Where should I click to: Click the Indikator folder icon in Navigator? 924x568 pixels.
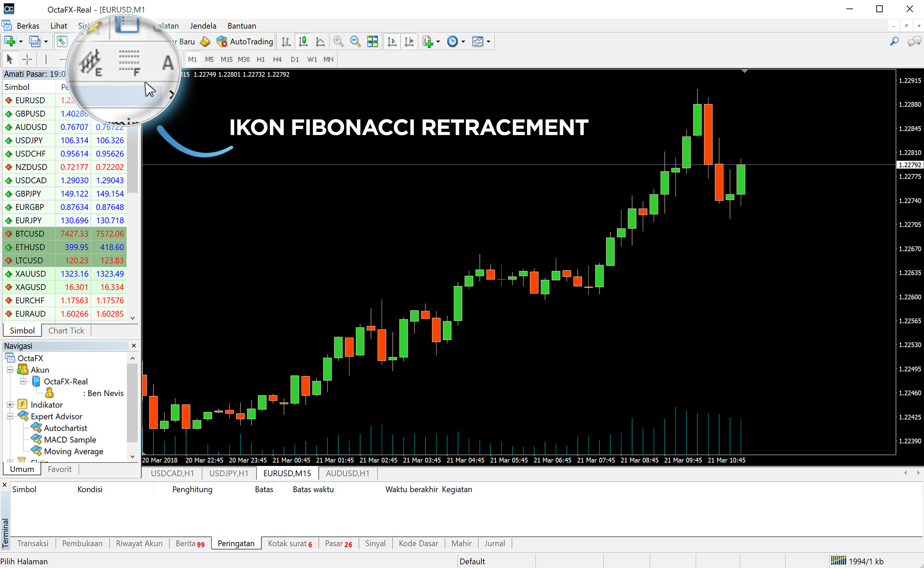tap(22, 404)
